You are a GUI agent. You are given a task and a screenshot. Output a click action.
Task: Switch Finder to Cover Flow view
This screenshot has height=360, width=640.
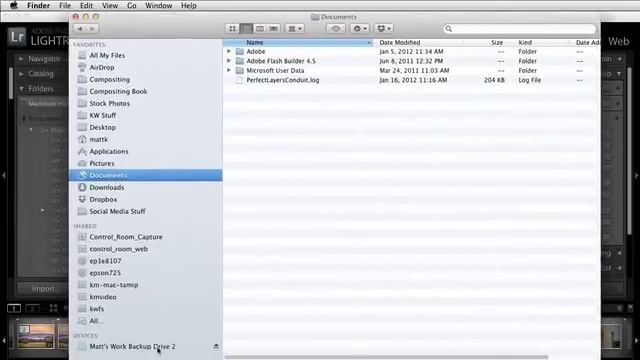(x=273, y=29)
